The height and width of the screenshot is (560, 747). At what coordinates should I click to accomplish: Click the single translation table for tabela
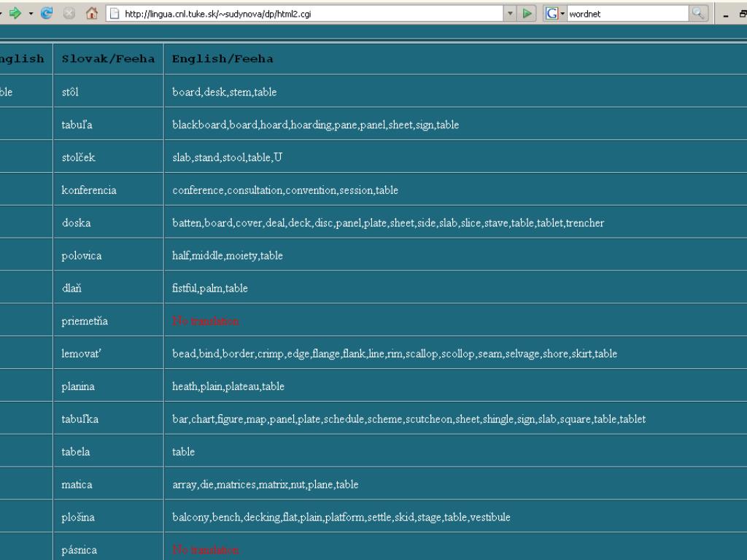[x=183, y=451]
